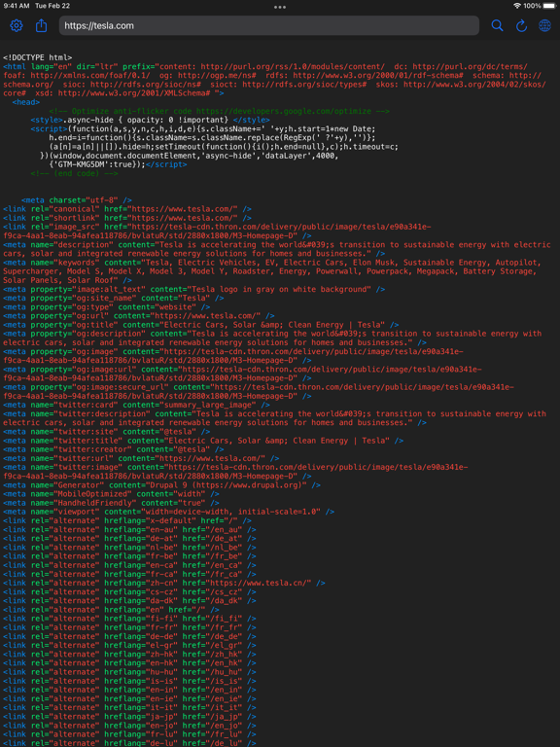Select the hreflang="x-default" link line
The image size is (560, 747).
127,520
